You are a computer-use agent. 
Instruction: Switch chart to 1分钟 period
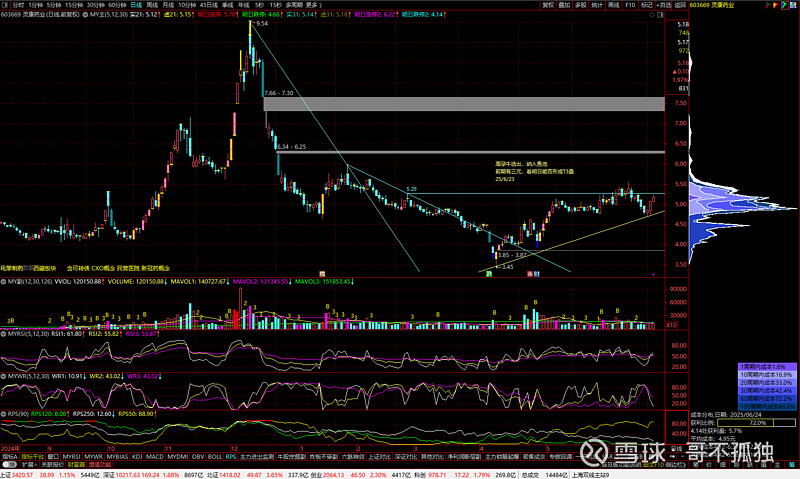35,5
